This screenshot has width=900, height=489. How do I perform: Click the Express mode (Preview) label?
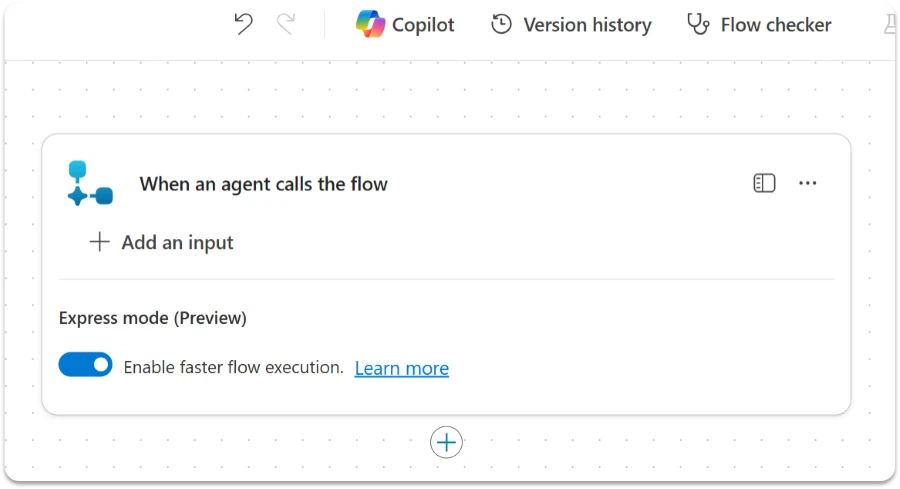click(153, 318)
